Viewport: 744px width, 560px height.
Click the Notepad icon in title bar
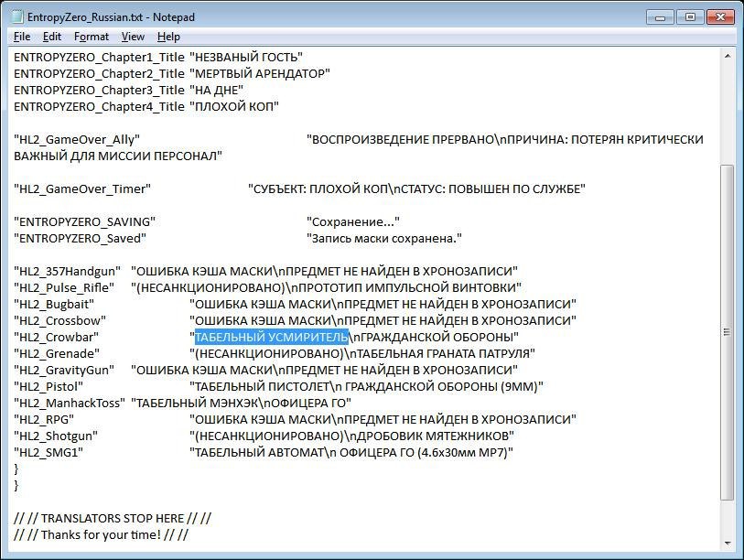[x=17, y=17]
